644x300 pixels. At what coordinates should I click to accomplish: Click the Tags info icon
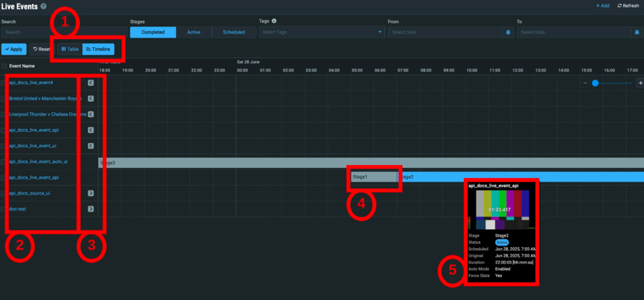coord(274,21)
